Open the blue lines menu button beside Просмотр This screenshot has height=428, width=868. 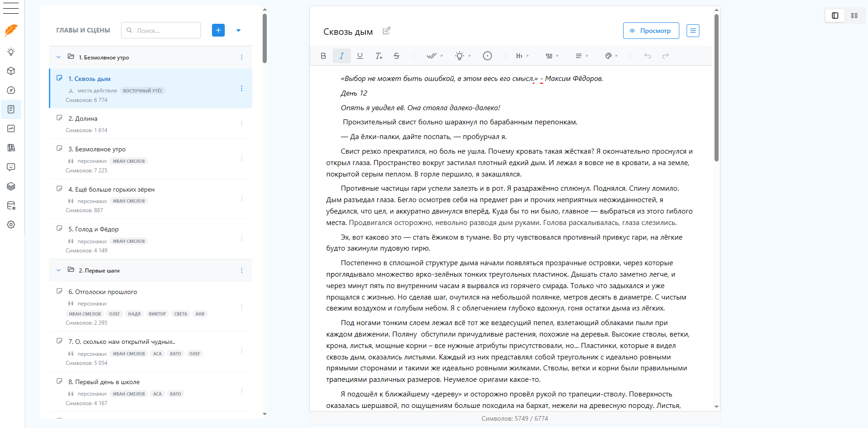point(693,31)
